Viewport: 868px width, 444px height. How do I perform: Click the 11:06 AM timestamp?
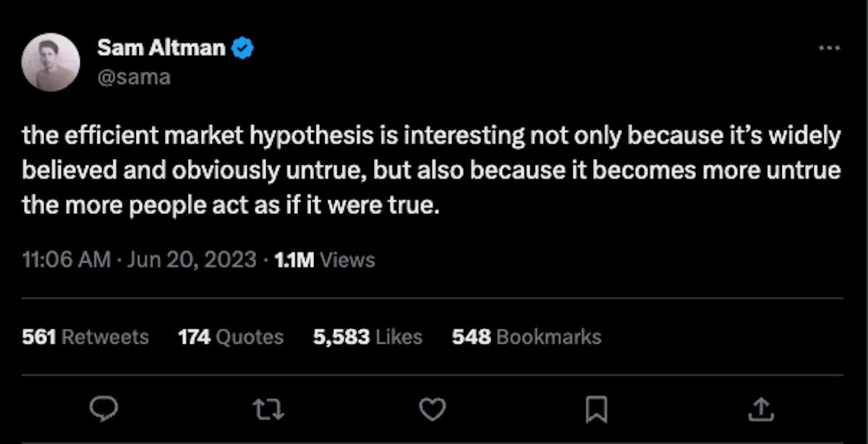pos(67,260)
